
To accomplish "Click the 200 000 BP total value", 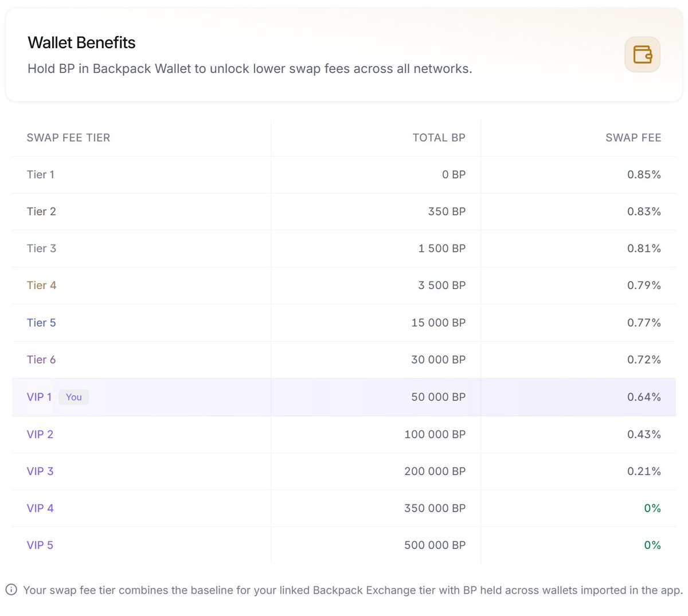I will [x=435, y=471].
